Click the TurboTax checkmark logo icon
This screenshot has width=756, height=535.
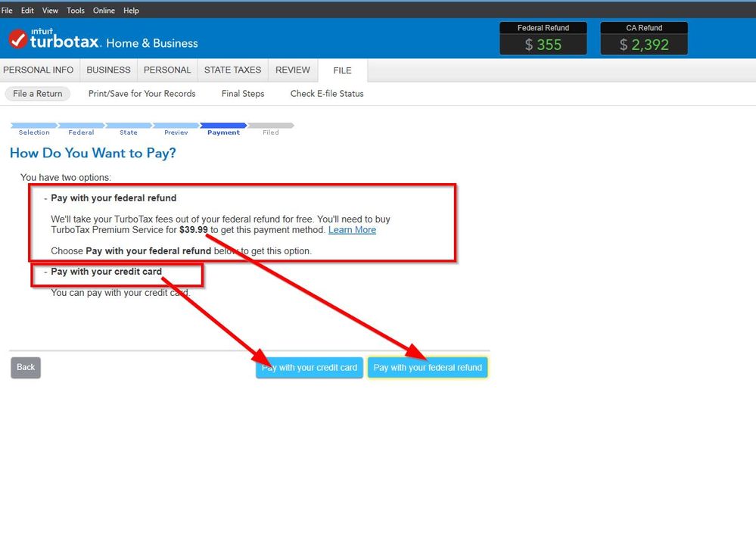click(18, 39)
